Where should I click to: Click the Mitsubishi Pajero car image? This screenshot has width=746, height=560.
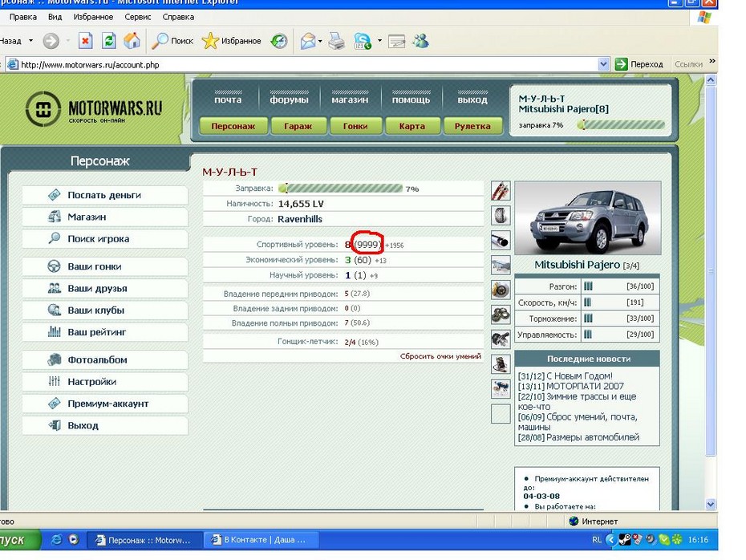tap(587, 218)
